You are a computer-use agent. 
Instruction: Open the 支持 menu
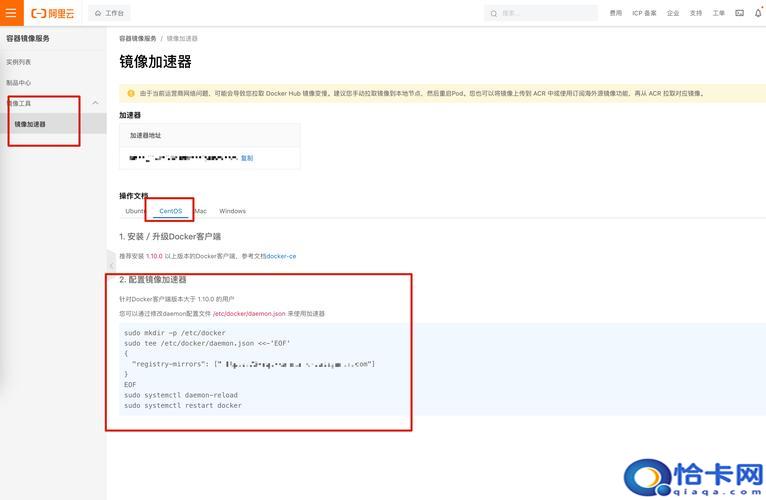coord(696,13)
